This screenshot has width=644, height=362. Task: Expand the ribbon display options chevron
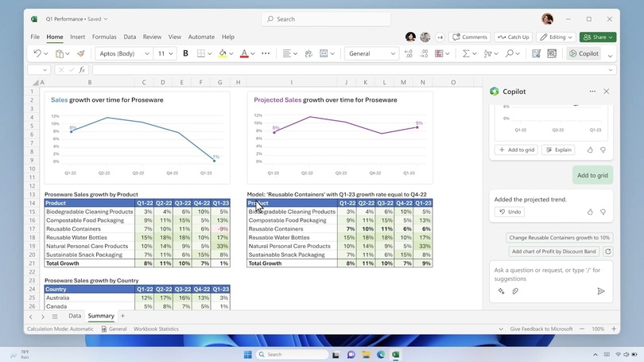coord(611,56)
